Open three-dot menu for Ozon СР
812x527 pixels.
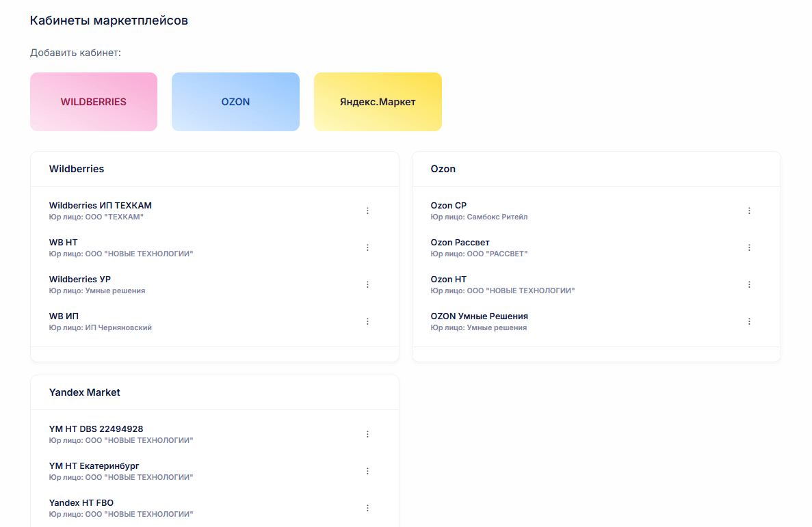pos(749,211)
